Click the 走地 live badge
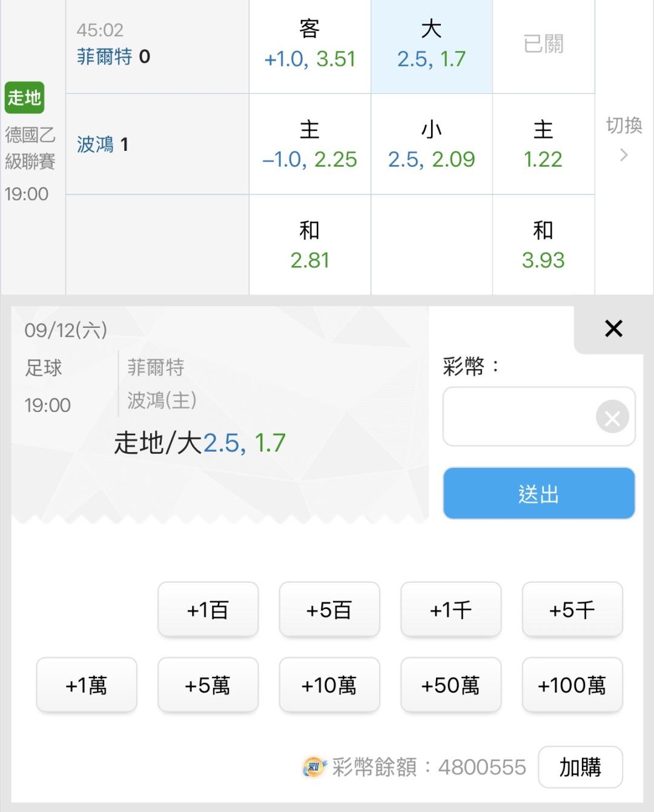 [24, 98]
